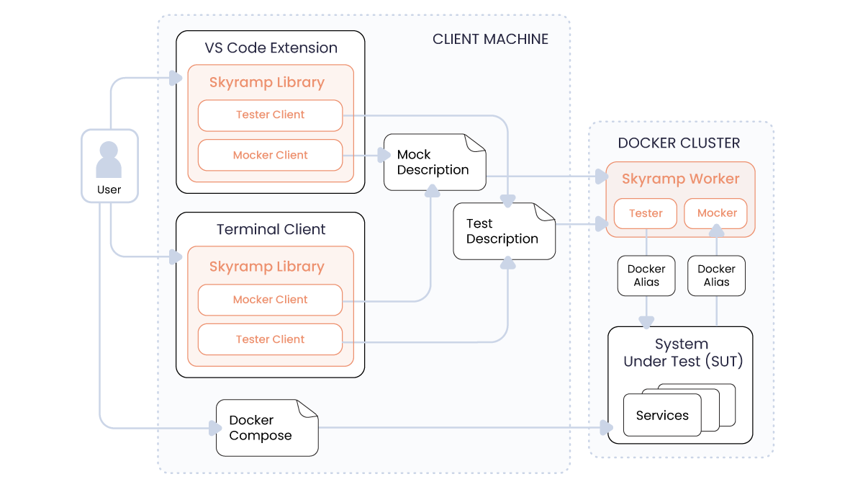868x487 pixels.
Task: Expand the VS Code Extension panel
Action: point(270,48)
